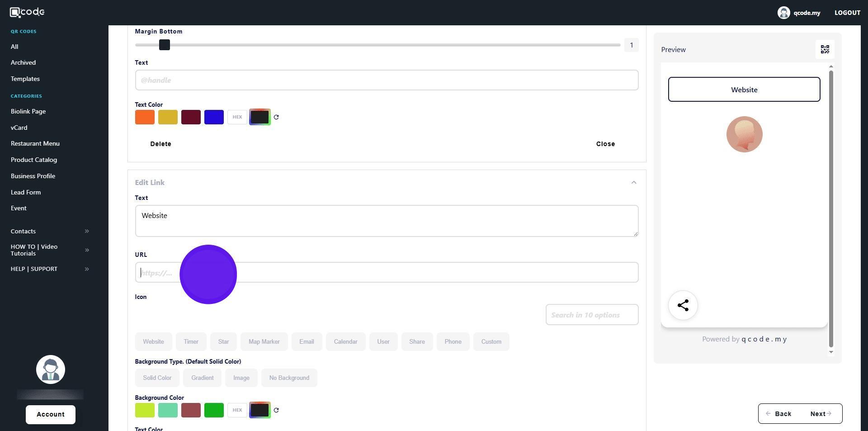Screen dimensions: 868x431
Task: Collapse the Edit Link section
Action: tap(633, 183)
